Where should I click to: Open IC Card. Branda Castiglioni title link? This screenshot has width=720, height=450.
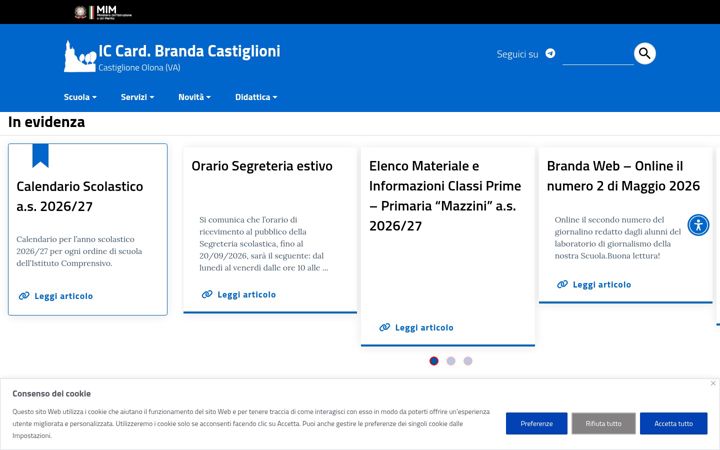[x=189, y=51]
